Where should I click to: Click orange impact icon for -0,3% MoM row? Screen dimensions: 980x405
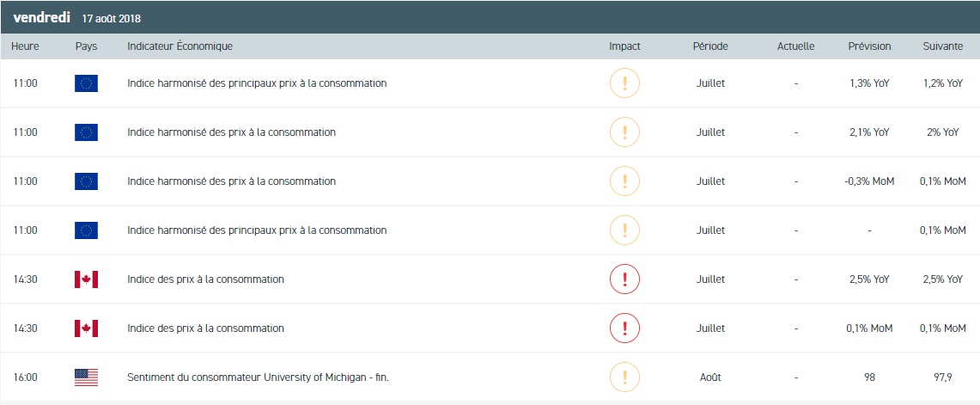(x=624, y=181)
